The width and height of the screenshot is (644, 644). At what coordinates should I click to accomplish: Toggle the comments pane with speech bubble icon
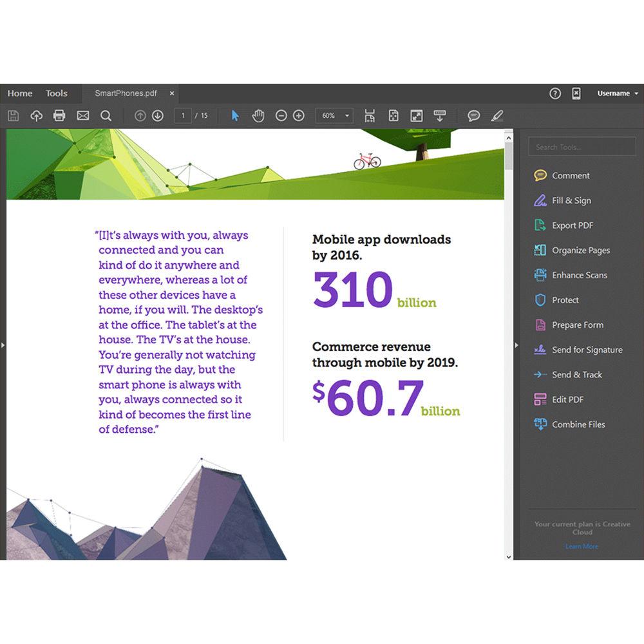click(x=475, y=116)
